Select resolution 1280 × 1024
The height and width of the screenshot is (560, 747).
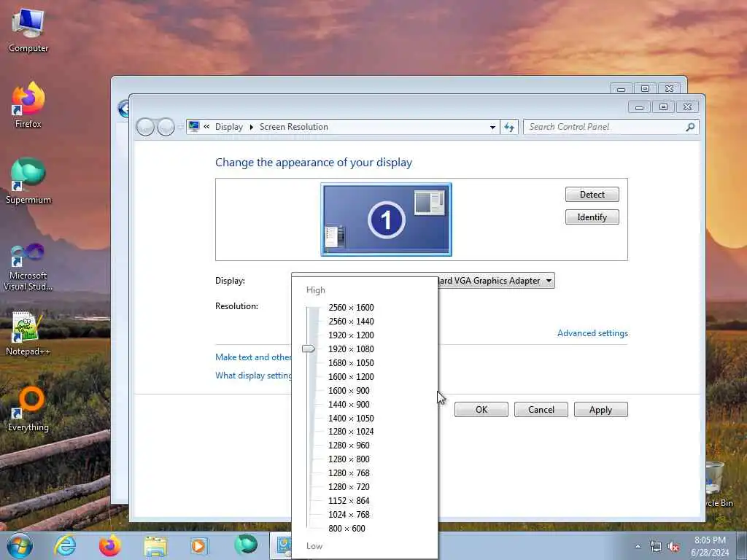tap(351, 432)
